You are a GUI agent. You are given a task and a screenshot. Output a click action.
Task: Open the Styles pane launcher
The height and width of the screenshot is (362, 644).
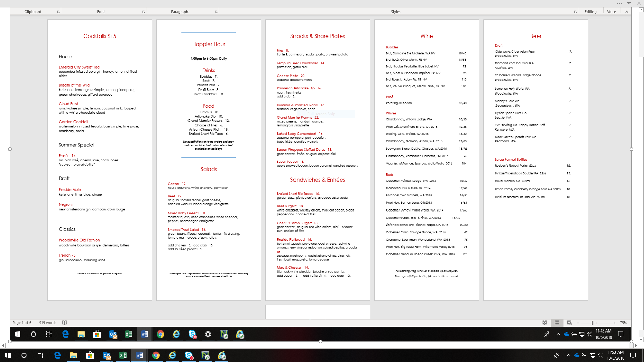click(x=575, y=12)
